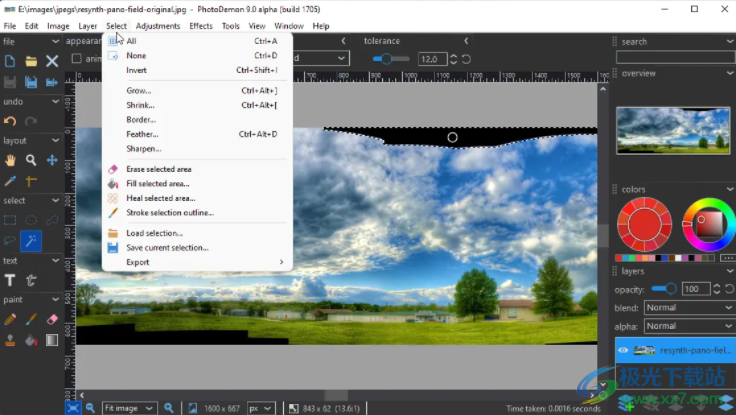Click the New image icon
Viewport: 736px width, 415px height.
[x=10, y=61]
